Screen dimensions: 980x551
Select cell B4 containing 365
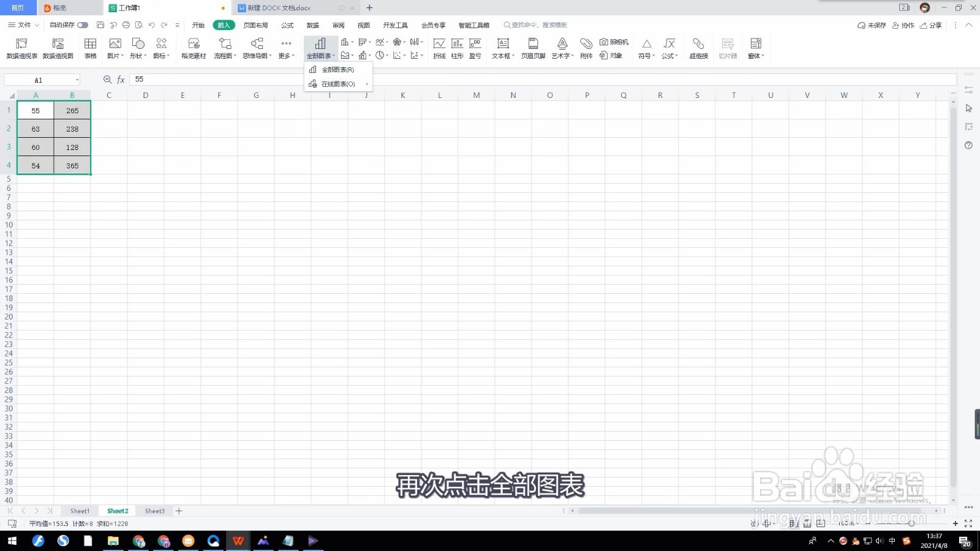tap(72, 165)
